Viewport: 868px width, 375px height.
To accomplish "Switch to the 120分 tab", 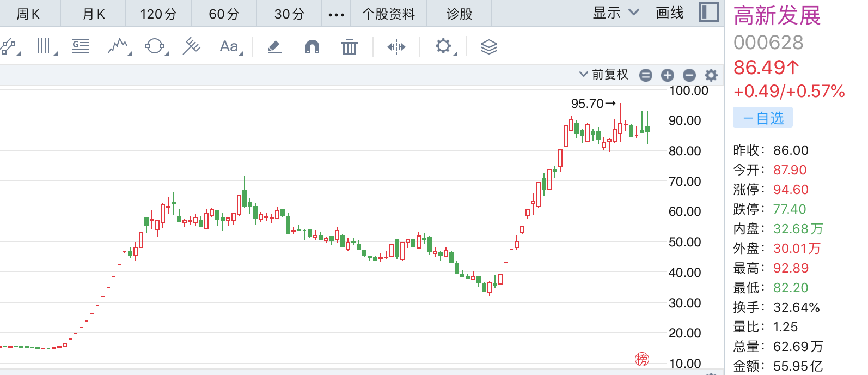I will point(158,14).
